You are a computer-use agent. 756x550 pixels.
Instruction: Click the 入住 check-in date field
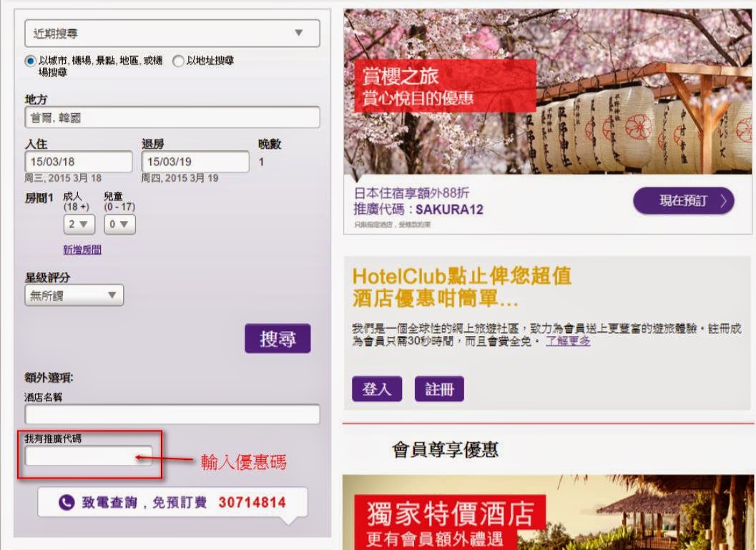[79, 162]
